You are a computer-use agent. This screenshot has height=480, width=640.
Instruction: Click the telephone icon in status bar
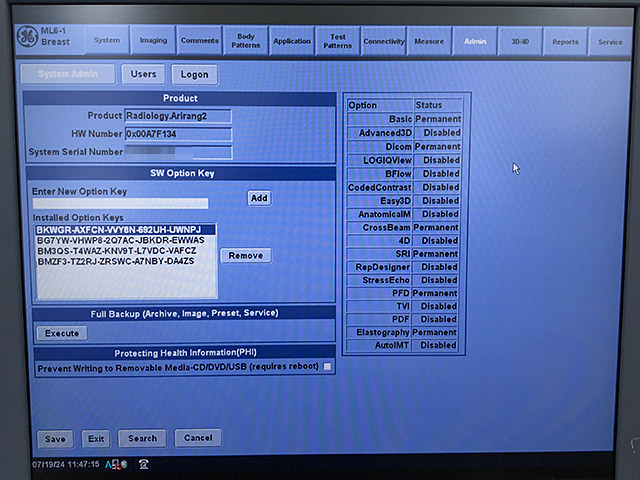[x=143, y=464]
